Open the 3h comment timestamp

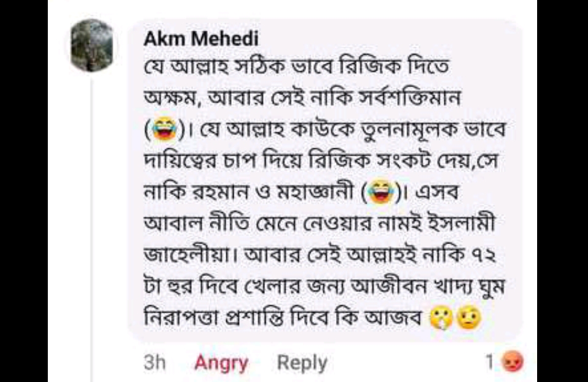[155, 363]
